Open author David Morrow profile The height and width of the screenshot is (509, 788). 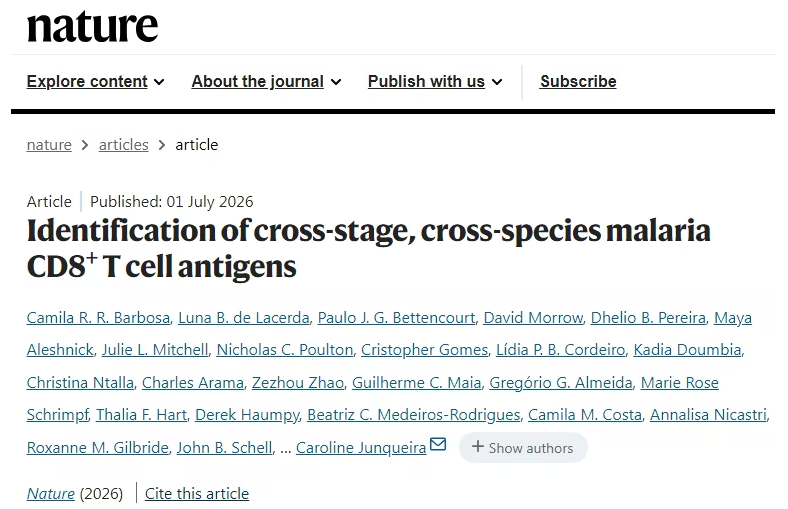tap(533, 318)
